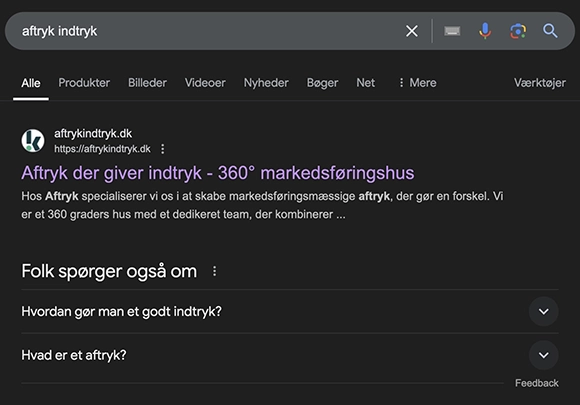Expand 'Hvad er et aftryk?' question

point(290,355)
